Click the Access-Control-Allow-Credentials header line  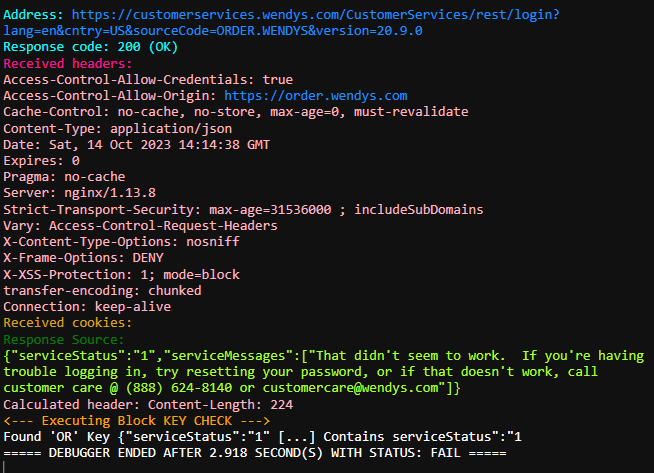click(x=148, y=79)
